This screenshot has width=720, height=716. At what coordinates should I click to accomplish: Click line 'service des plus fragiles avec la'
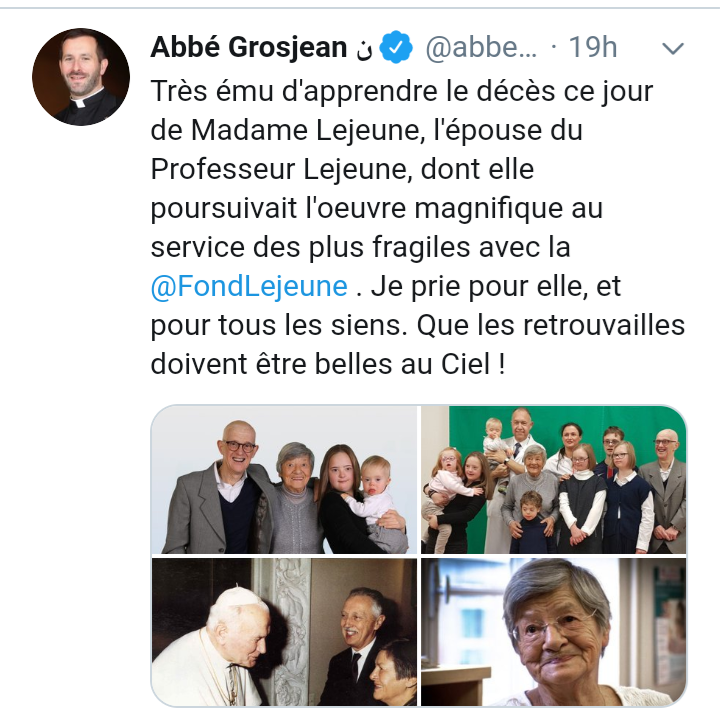pos(360,247)
